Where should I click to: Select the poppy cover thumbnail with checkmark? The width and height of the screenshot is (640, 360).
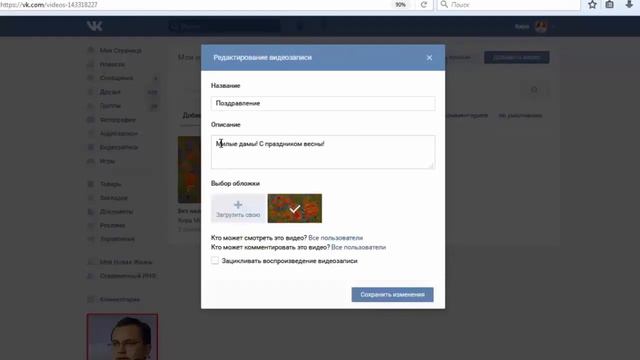point(295,208)
